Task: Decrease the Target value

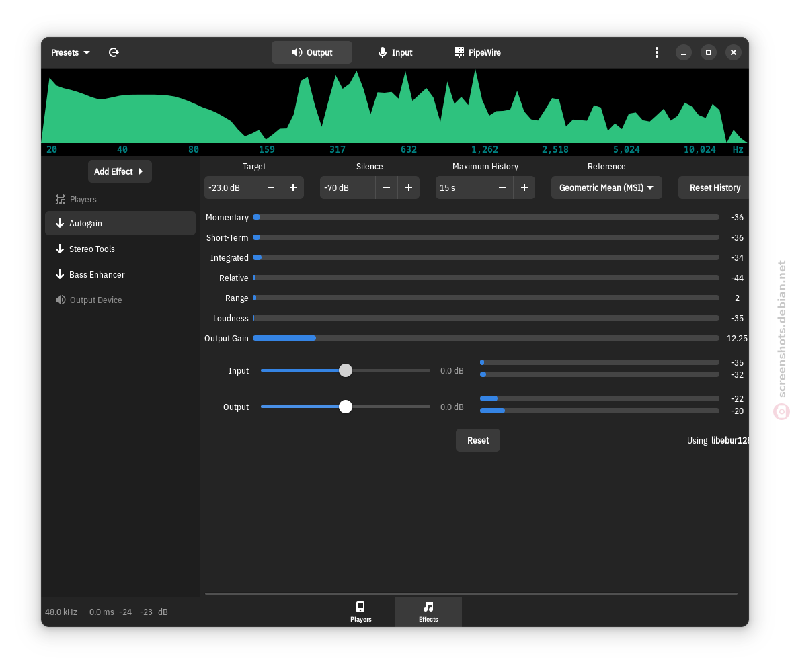Action: 271,187
